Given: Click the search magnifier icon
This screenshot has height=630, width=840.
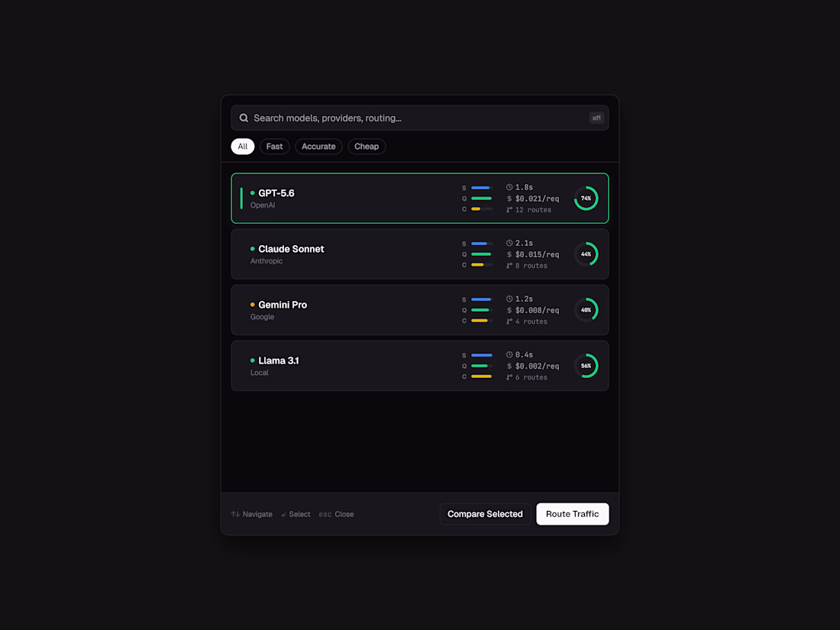Looking at the screenshot, I should pyautogui.click(x=244, y=118).
